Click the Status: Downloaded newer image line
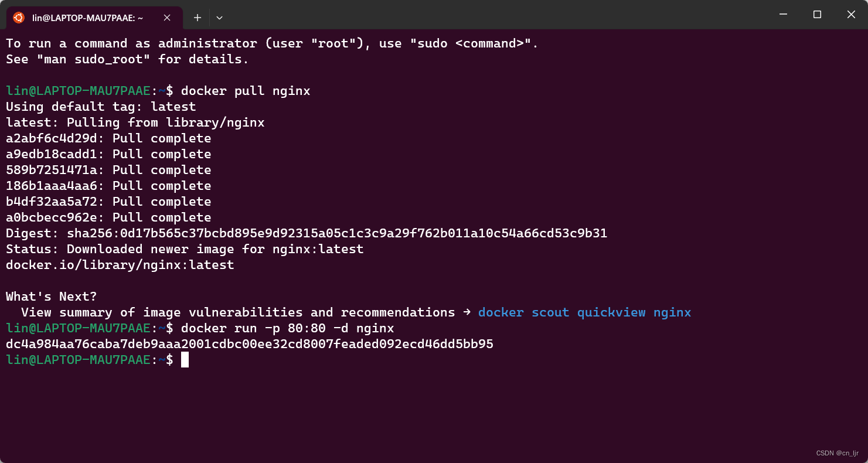 (x=184, y=248)
